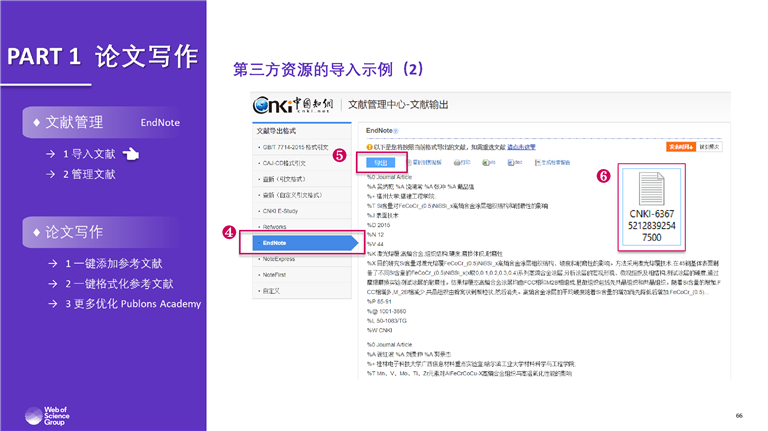This screenshot has width=768, height=431.
Task: Choose NoteFirst export format
Action: pos(274,275)
